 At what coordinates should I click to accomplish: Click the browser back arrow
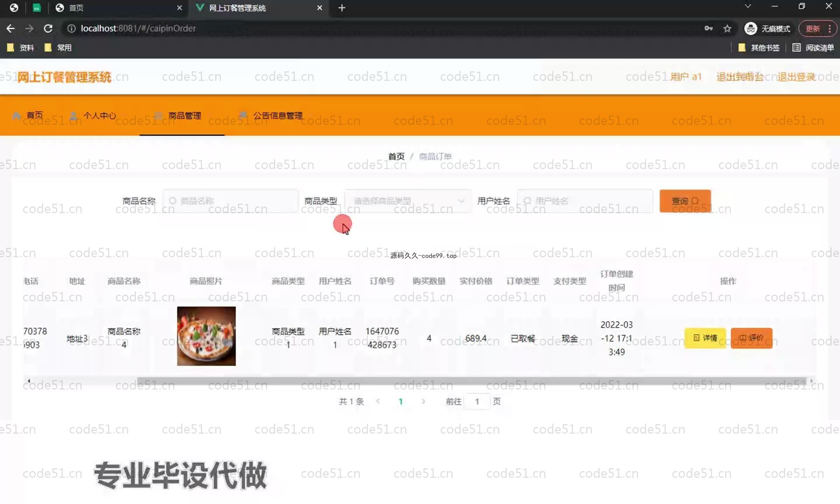pyautogui.click(x=10, y=28)
